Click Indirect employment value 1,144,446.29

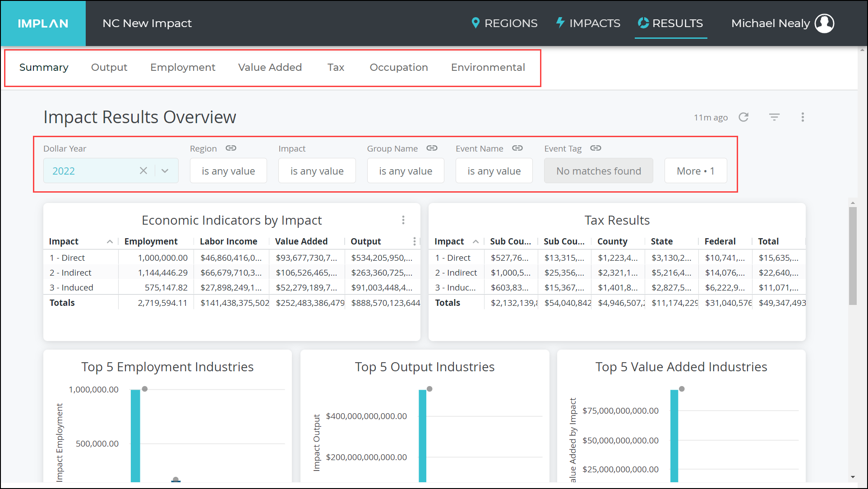click(162, 272)
